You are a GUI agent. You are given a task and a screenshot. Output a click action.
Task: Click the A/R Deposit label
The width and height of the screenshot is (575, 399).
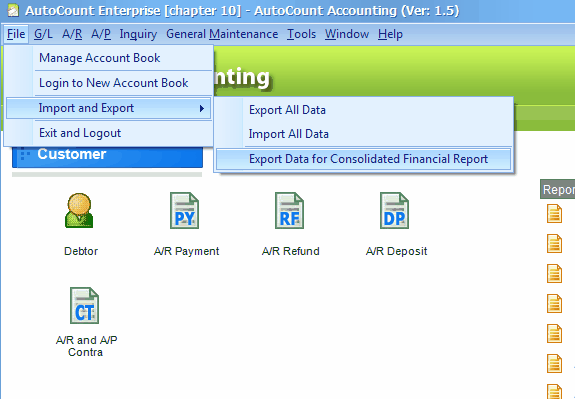(x=396, y=251)
